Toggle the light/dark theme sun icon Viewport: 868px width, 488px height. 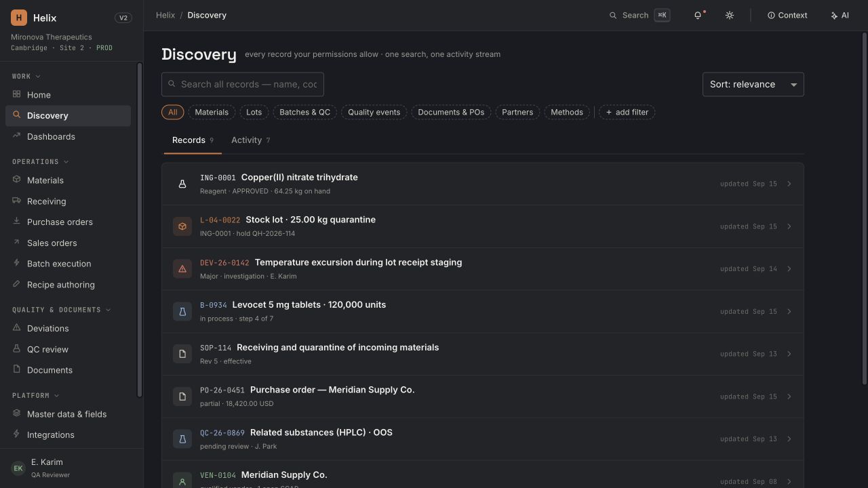[x=730, y=15]
